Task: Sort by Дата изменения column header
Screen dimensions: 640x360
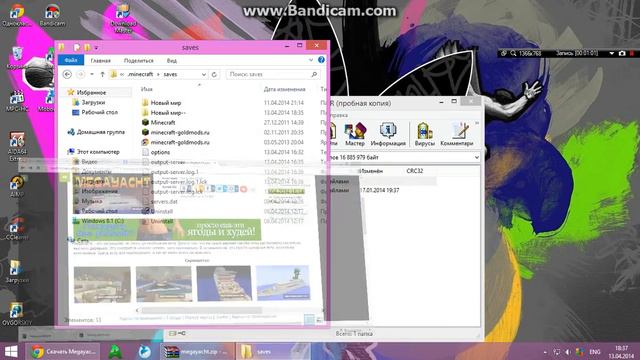Action: (x=284, y=89)
